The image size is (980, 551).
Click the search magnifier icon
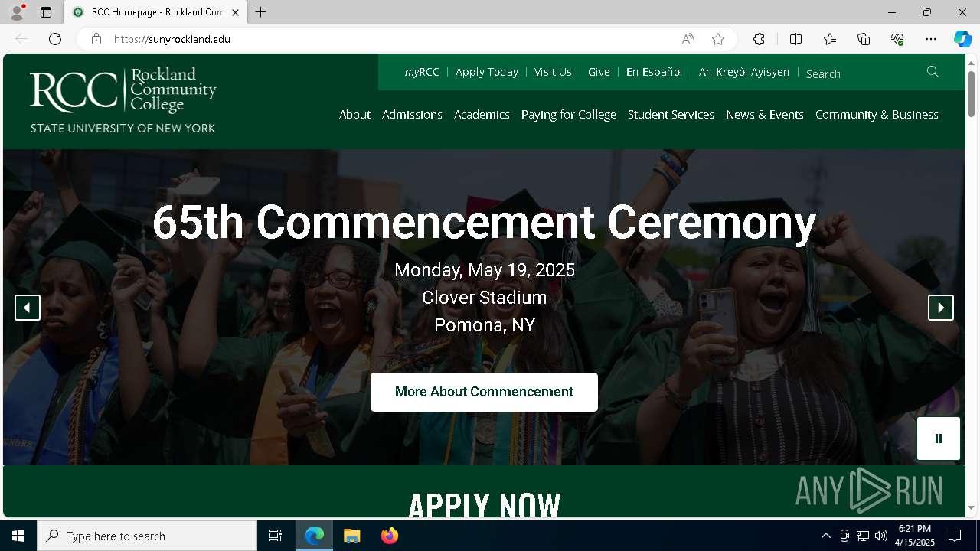pyautogui.click(x=933, y=72)
